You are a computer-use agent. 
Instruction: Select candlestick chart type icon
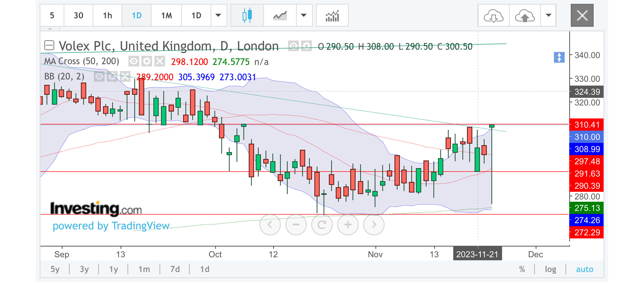pos(247,16)
